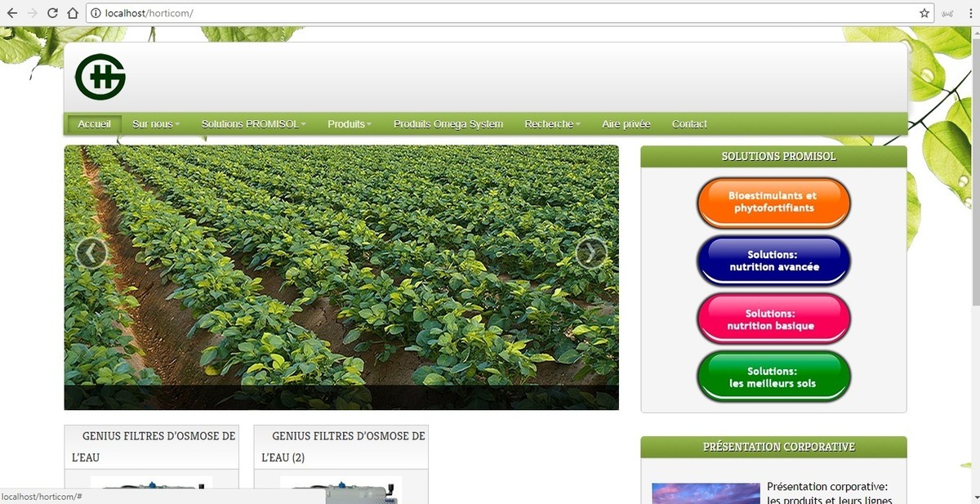Click blue Solutions: nutrition avancée button
980x504 pixels.
point(774,261)
